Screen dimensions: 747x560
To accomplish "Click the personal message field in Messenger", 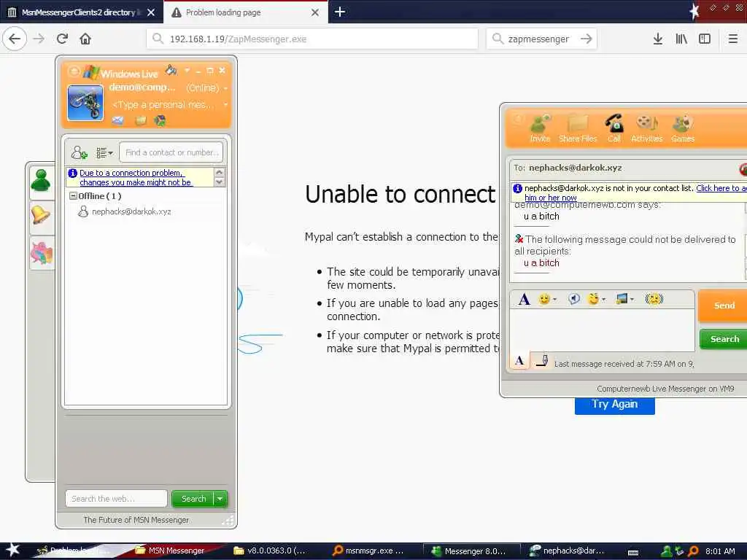I will pyautogui.click(x=169, y=105).
